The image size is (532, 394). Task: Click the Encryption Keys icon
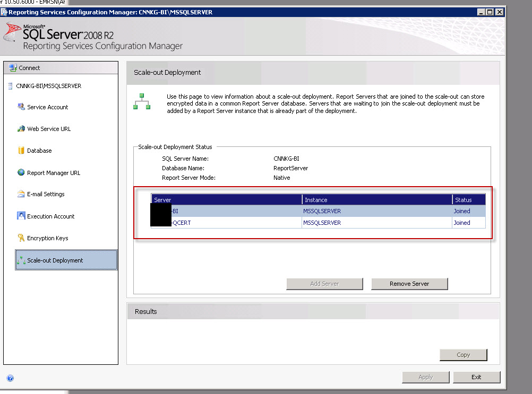[x=21, y=238]
